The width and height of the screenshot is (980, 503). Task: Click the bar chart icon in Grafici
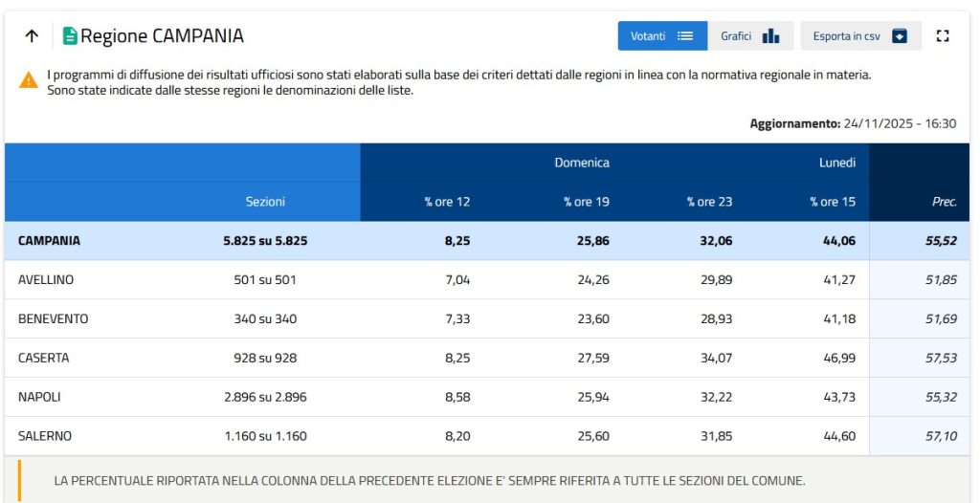point(770,36)
